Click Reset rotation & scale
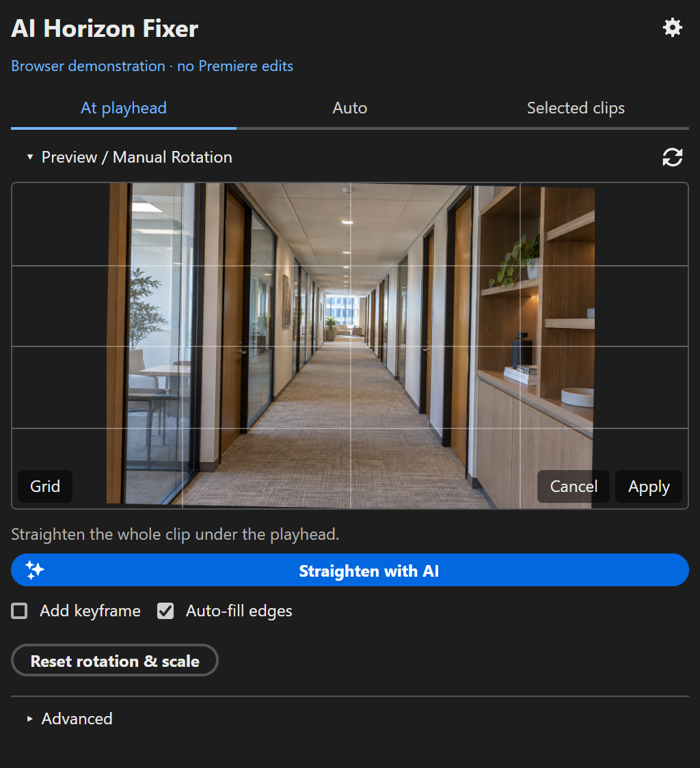700x768 pixels. [x=115, y=660]
